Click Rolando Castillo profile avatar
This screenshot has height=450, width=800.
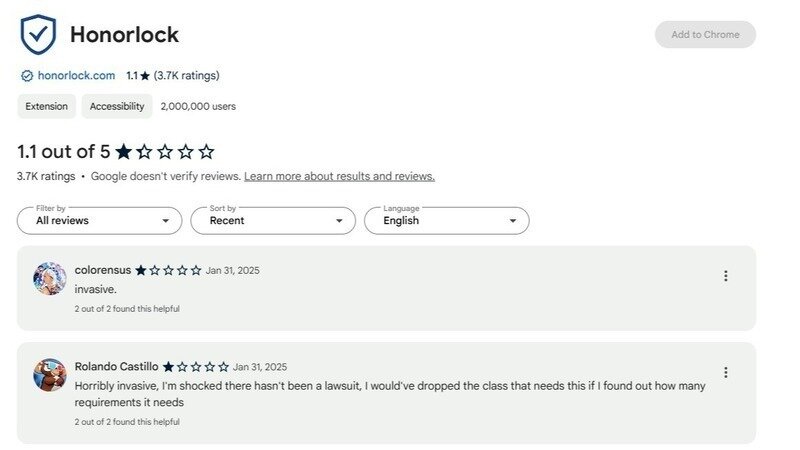pyautogui.click(x=49, y=375)
